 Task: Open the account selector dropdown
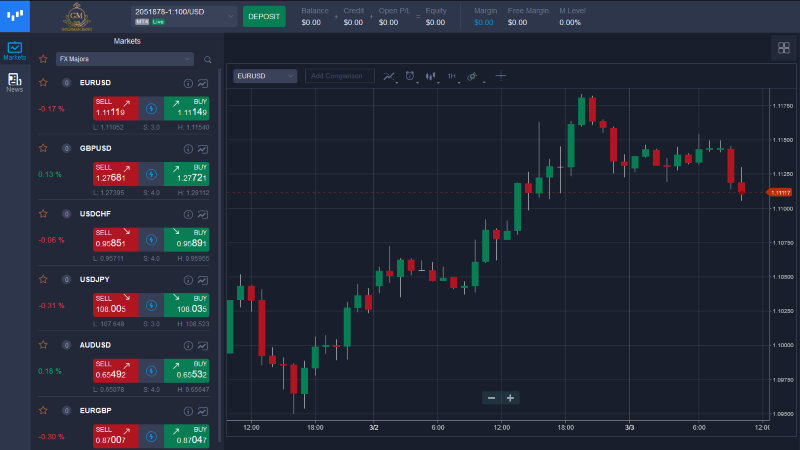coord(183,15)
